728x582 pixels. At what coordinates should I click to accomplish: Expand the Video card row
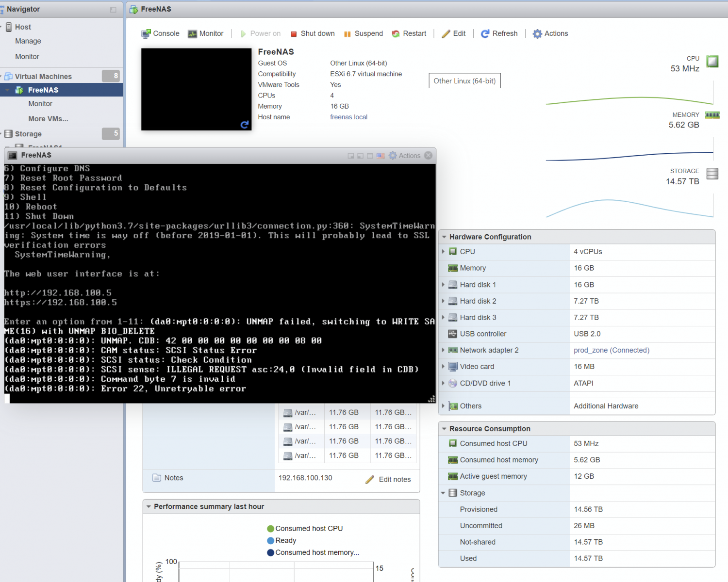pyautogui.click(x=443, y=367)
